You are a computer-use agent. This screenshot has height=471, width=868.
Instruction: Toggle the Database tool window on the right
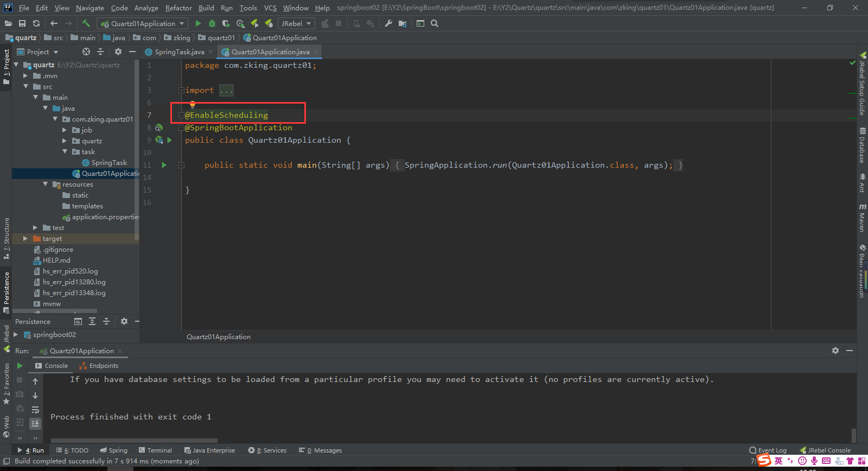click(862, 145)
